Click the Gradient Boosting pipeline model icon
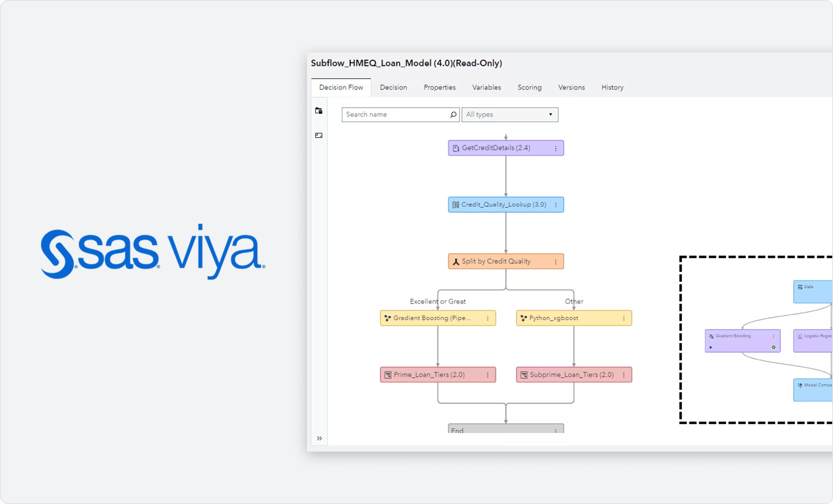Viewport: 833px width, 504px height. [x=388, y=318]
